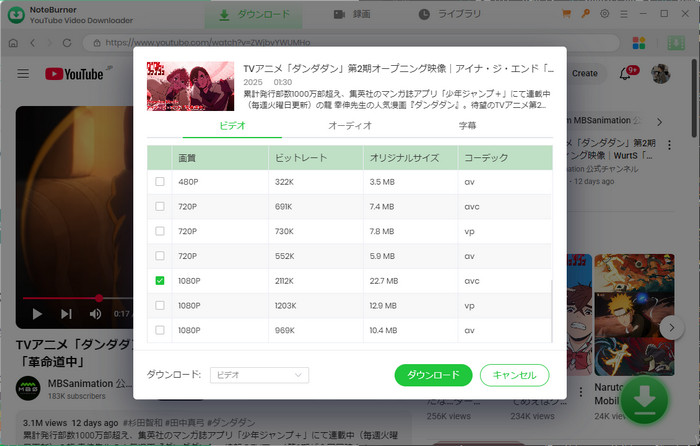Viewport: 700px width, 446px height.
Task: Check the 720P 730K vp checkbox
Action: click(x=159, y=231)
